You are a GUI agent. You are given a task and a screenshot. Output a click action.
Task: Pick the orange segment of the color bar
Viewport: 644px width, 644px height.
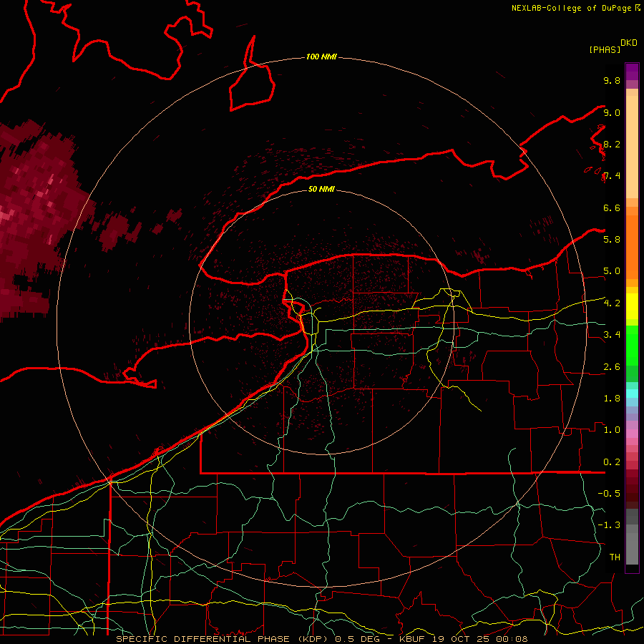pos(632,246)
